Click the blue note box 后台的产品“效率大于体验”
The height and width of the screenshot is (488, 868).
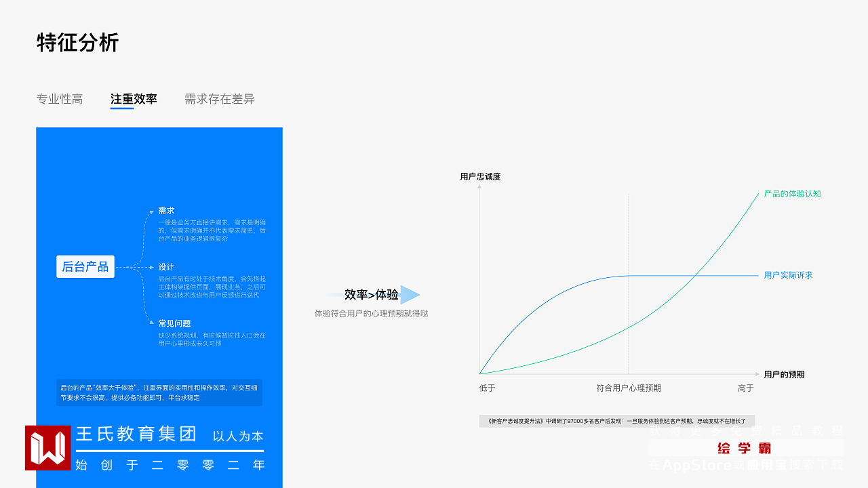tap(159, 392)
